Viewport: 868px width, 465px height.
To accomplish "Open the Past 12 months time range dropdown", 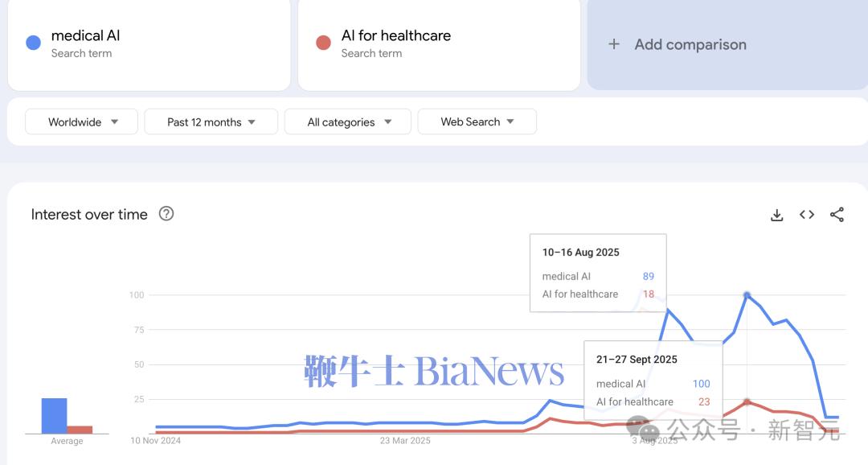I will (x=211, y=122).
